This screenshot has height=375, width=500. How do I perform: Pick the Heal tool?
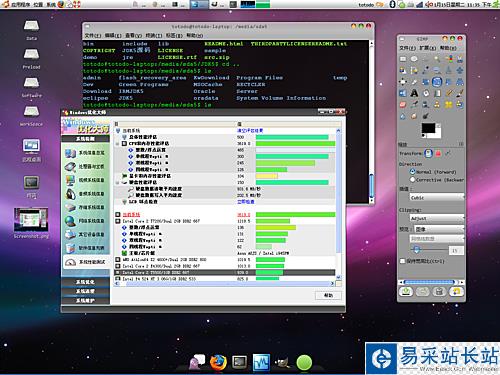(x=449, y=105)
